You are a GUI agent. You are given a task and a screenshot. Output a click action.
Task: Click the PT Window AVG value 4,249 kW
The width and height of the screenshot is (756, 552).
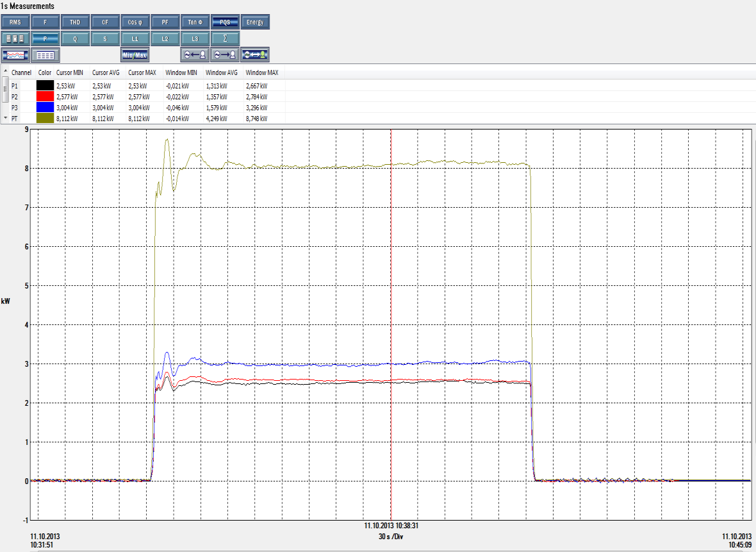point(217,118)
